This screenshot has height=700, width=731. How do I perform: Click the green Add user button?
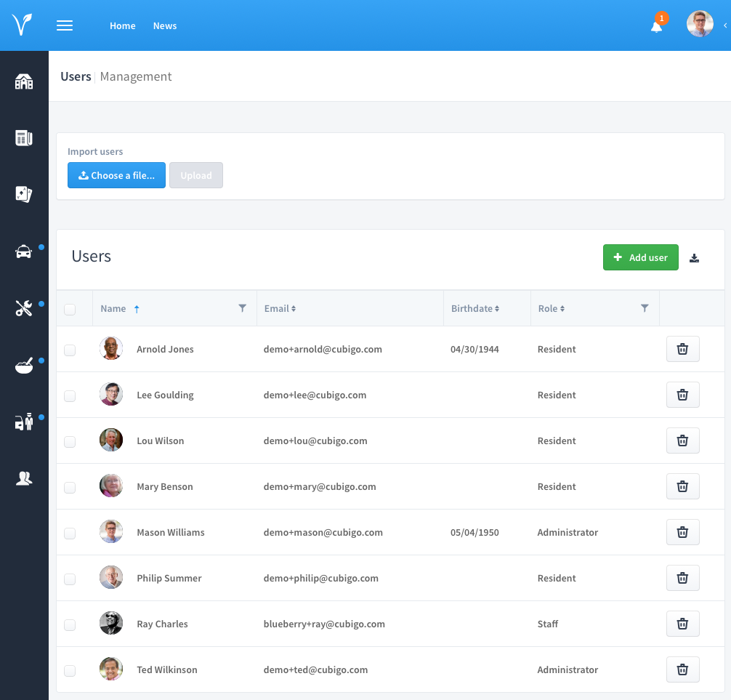[641, 257]
